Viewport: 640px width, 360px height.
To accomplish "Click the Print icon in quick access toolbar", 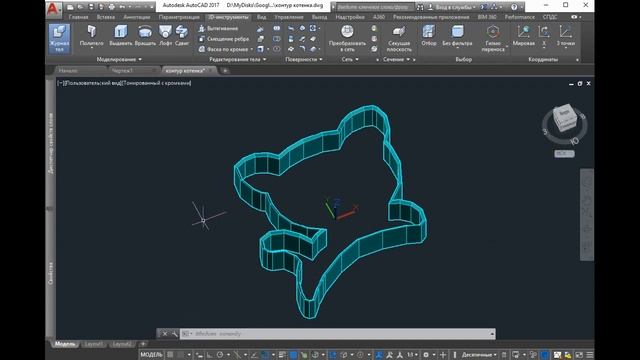I will pos(111,7).
